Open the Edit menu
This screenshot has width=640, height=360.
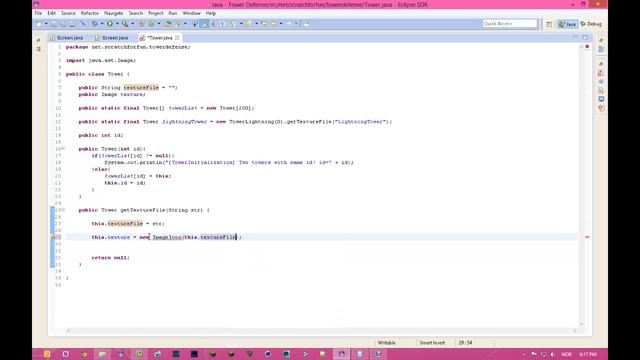click(x=51, y=13)
